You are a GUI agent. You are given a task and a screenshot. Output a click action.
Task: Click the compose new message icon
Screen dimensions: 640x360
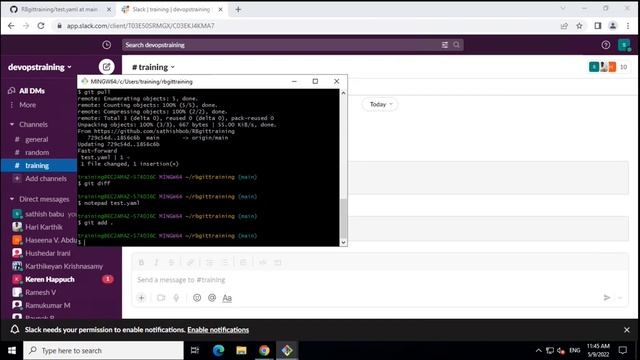pyautogui.click(x=107, y=67)
